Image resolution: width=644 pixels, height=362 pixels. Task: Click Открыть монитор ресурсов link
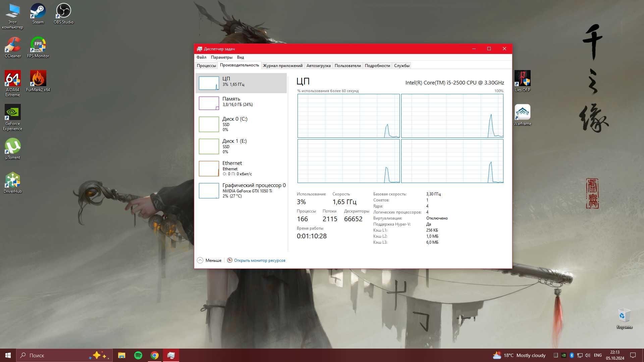pyautogui.click(x=260, y=260)
